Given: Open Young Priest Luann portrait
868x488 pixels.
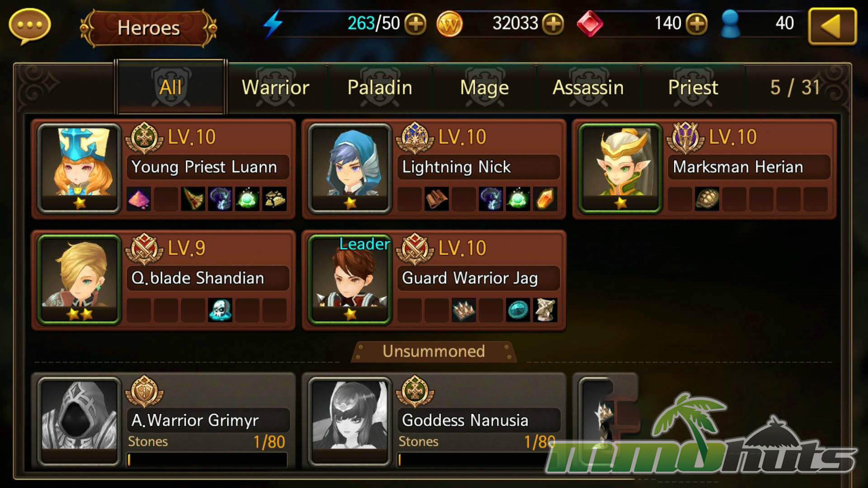Looking at the screenshot, I should pyautogui.click(x=80, y=168).
